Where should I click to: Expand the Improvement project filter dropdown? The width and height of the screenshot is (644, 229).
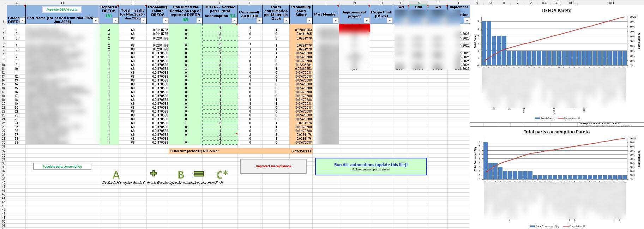coord(367,20)
